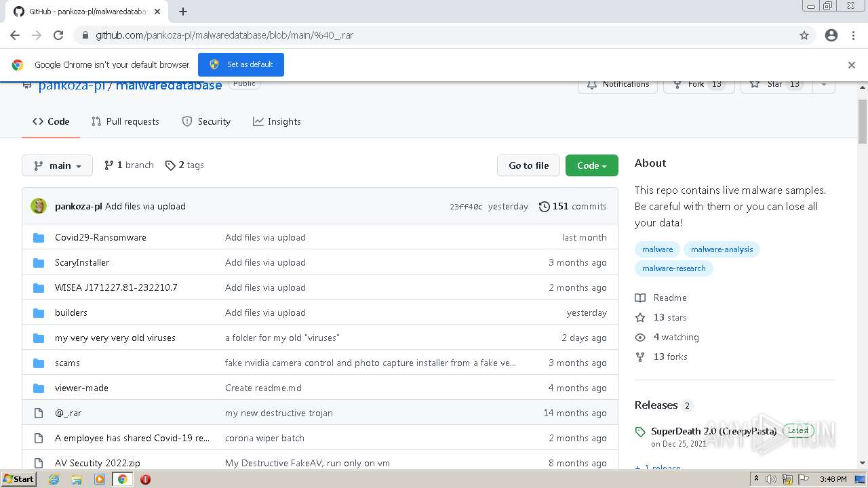Launch Internet Explorer from taskbar
Screen dimensions: 868x488
point(54,479)
